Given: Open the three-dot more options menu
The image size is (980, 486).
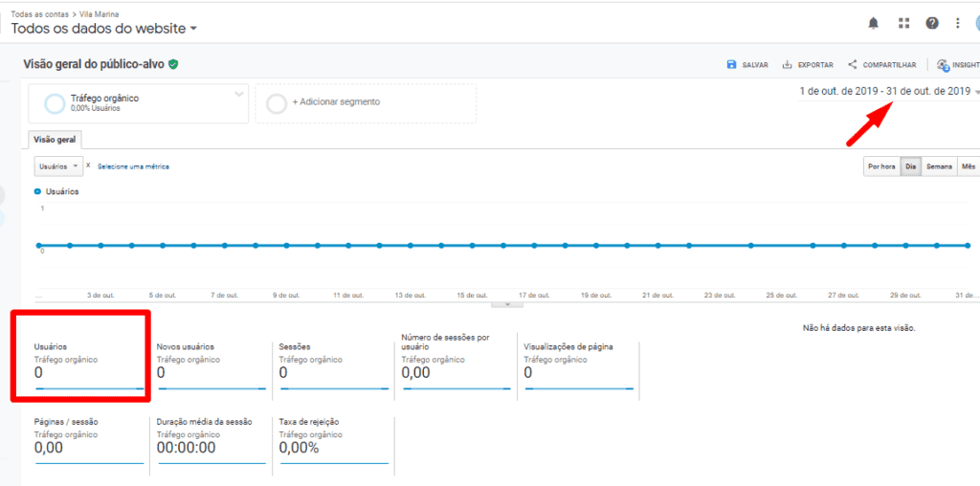Looking at the screenshot, I should coord(957,23).
